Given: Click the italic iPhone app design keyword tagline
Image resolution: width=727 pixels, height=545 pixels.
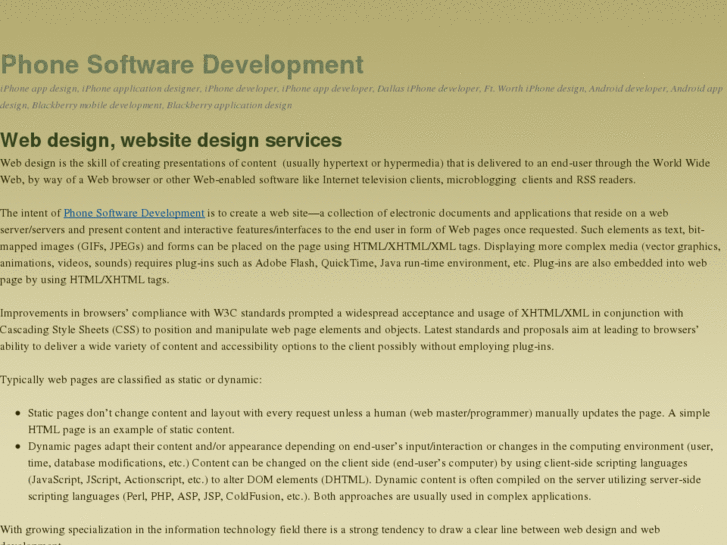Looking at the screenshot, I should coord(362,96).
